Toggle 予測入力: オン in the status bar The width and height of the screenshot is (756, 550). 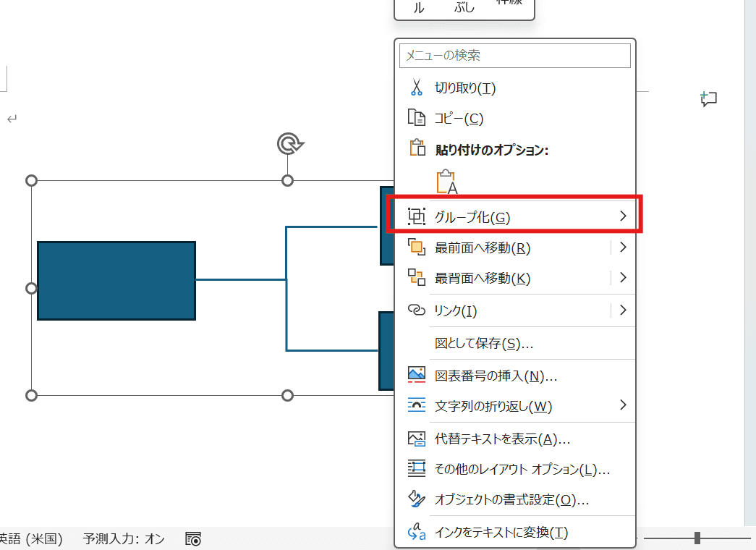tap(124, 538)
